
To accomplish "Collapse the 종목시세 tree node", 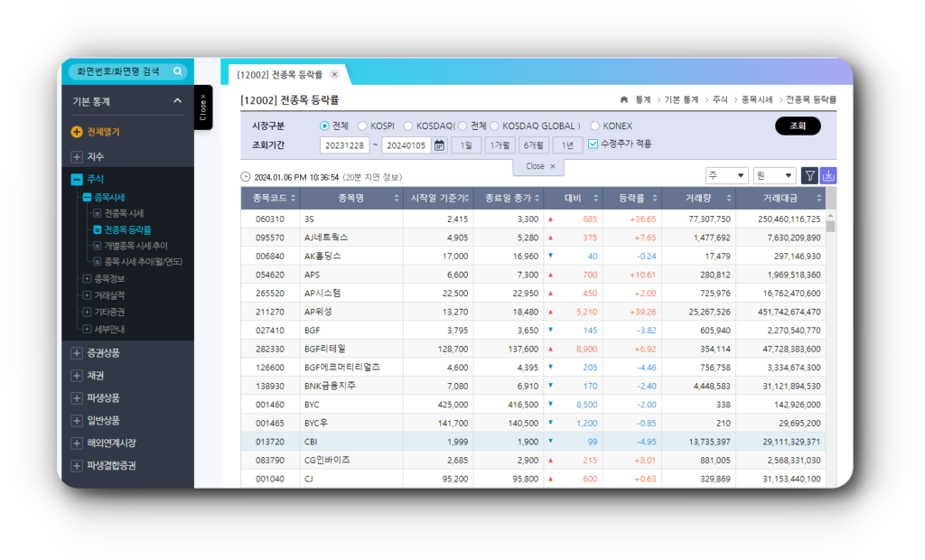I will 87,197.
